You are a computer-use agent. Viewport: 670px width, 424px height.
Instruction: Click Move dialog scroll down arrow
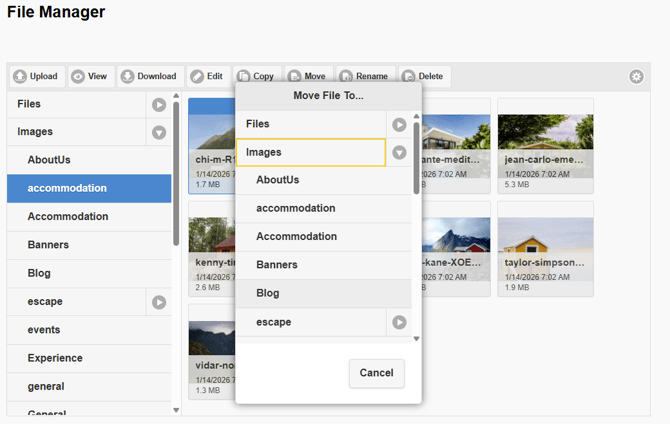point(417,339)
